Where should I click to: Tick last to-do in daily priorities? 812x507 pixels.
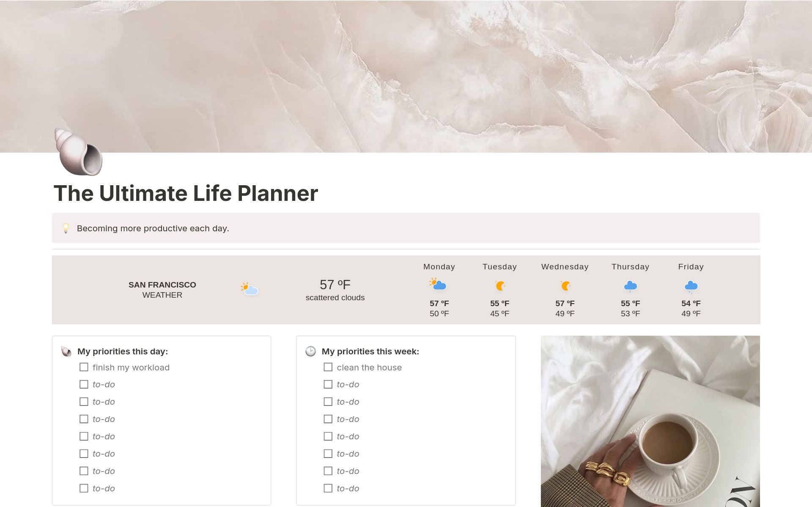point(84,488)
